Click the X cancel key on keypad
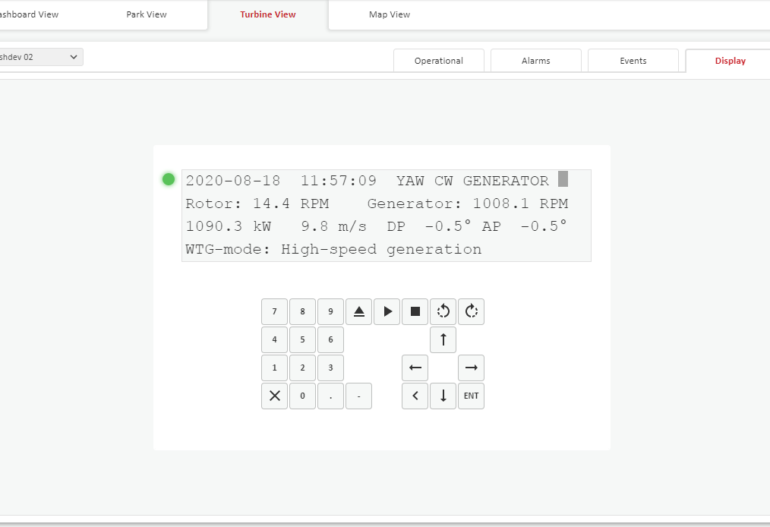The image size is (770, 527). point(274,396)
